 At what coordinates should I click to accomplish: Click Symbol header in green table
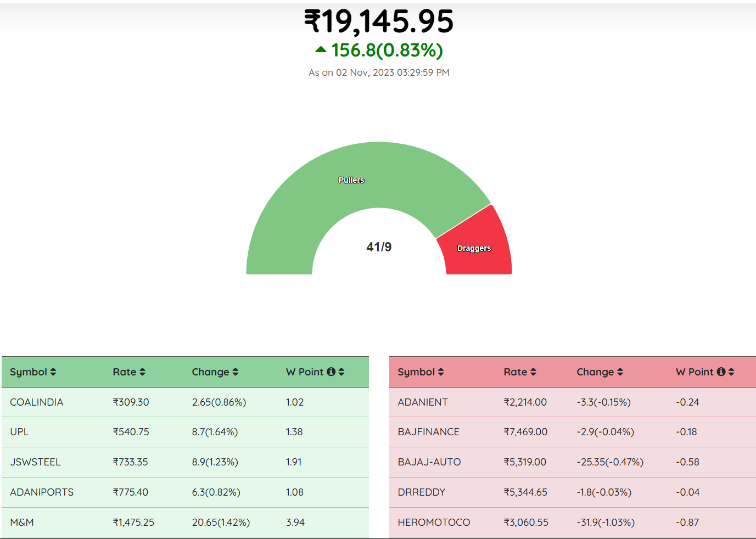pos(29,372)
